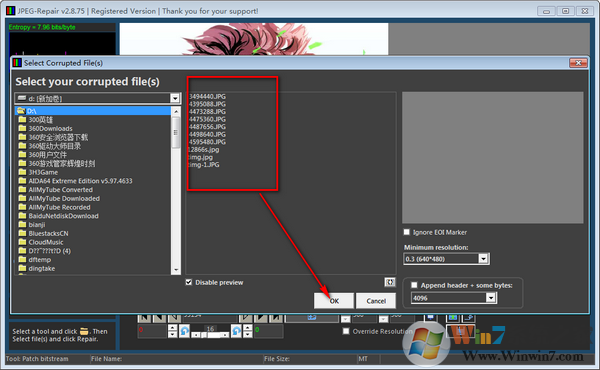This screenshot has height=370, width=600.
Task: Select the D:\ root folder
Action: [x=93, y=111]
